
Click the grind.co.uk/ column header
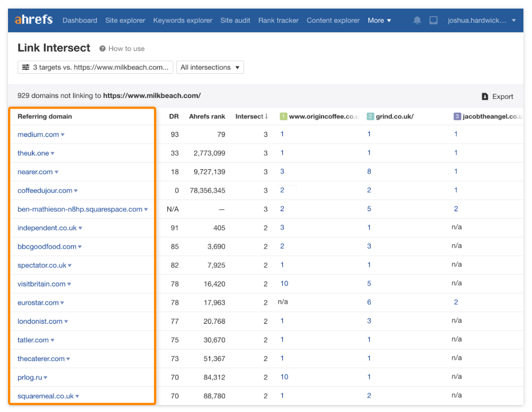tap(395, 116)
